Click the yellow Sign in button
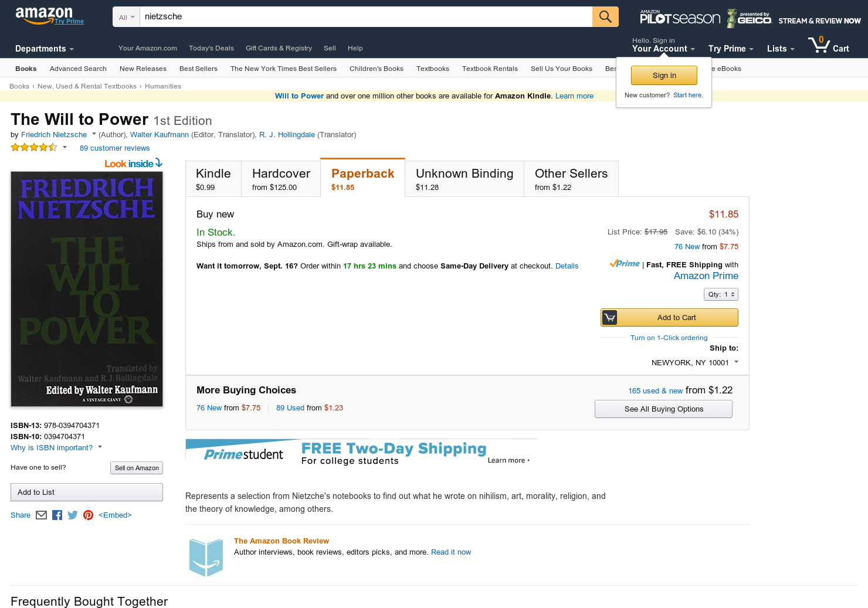The width and height of the screenshot is (868, 608). (664, 76)
